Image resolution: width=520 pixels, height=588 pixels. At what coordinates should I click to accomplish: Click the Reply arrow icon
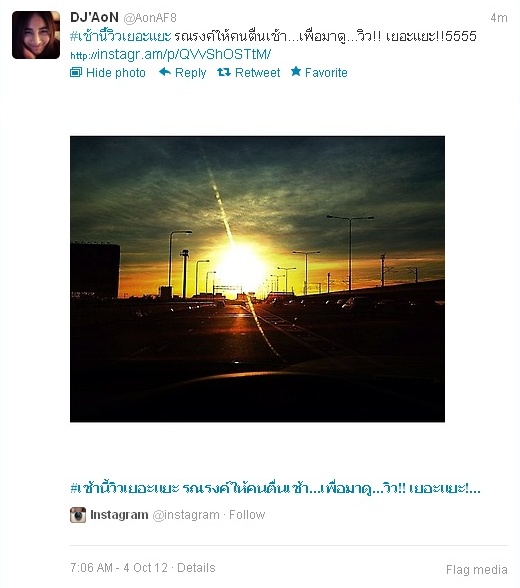click(x=165, y=72)
